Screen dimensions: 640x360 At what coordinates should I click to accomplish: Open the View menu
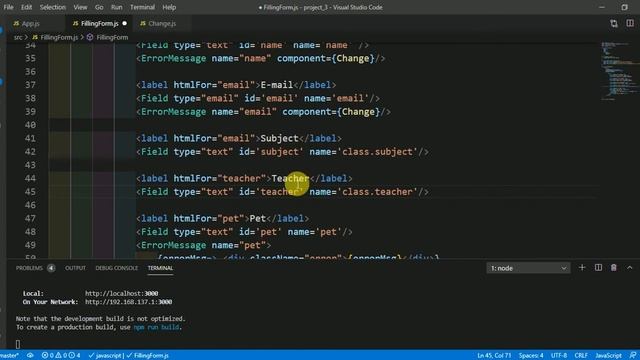(80, 7)
